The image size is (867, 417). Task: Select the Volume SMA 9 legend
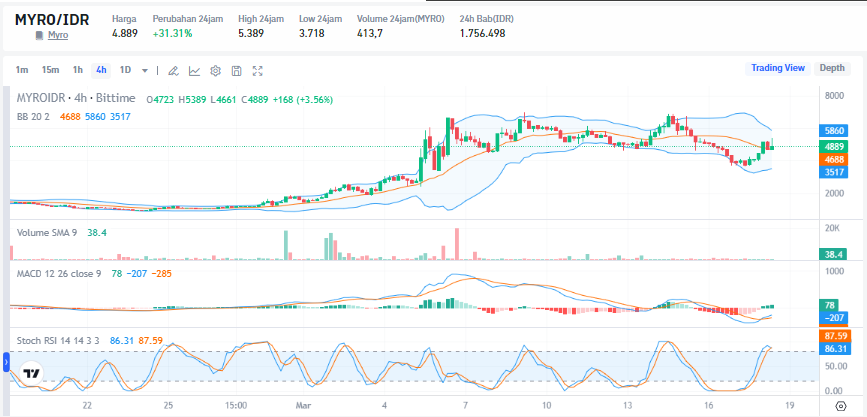(x=47, y=233)
